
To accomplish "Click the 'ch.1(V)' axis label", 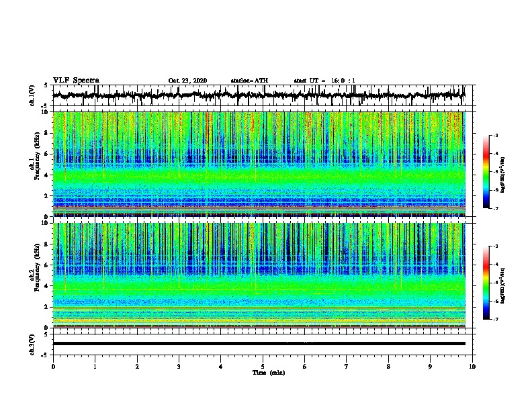I will [x=32, y=95].
